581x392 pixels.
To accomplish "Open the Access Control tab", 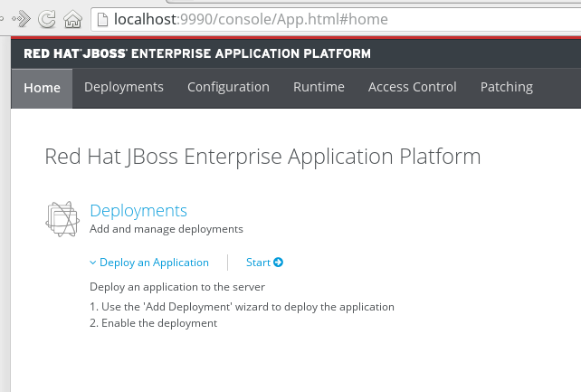I will pyautogui.click(x=412, y=88).
